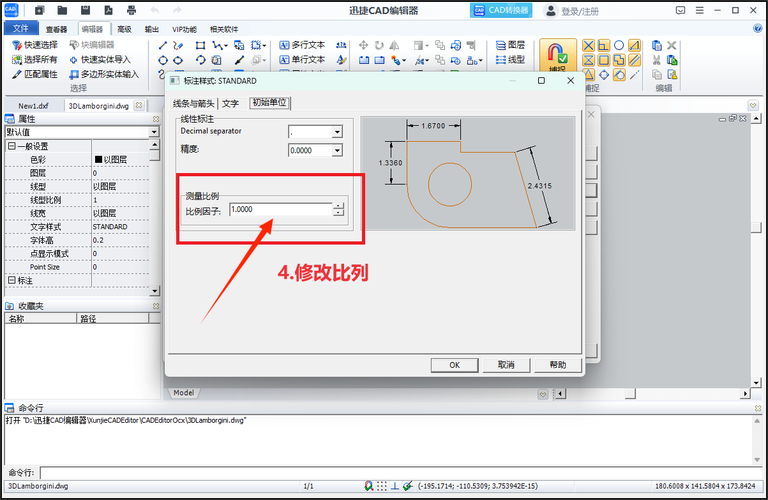Click 多边形实体输入 polygon entity input
The image size is (768, 500).
[x=104, y=74]
